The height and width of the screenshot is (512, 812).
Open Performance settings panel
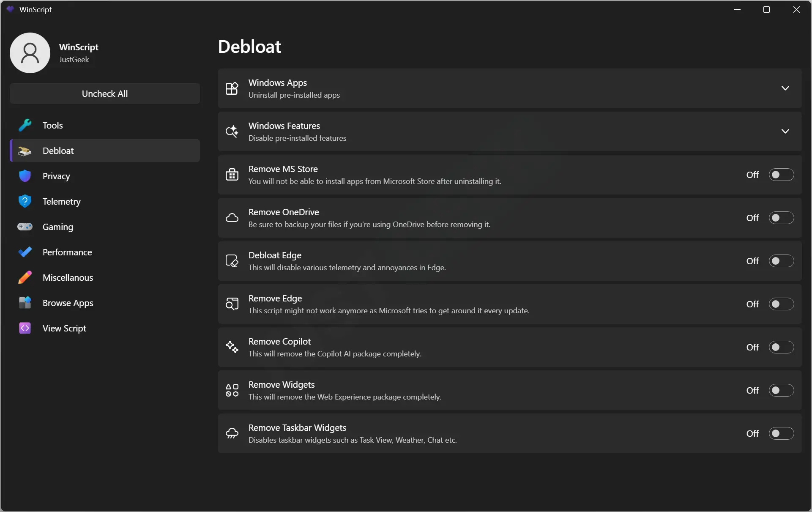pos(67,252)
